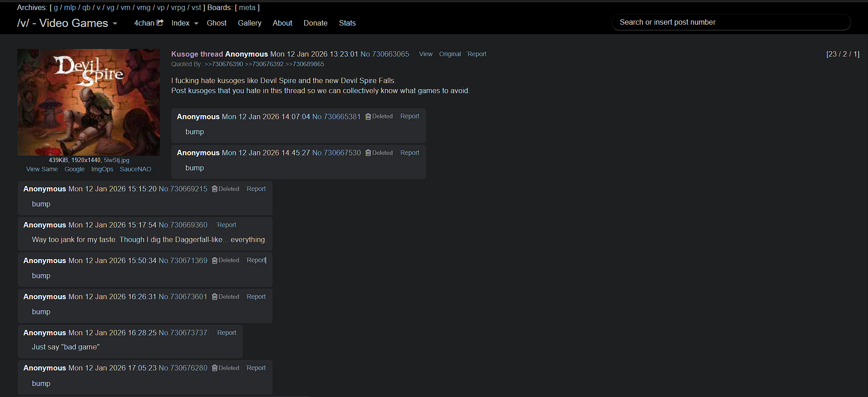
Task: Open the 4chan external link icon
Action: pos(160,23)
